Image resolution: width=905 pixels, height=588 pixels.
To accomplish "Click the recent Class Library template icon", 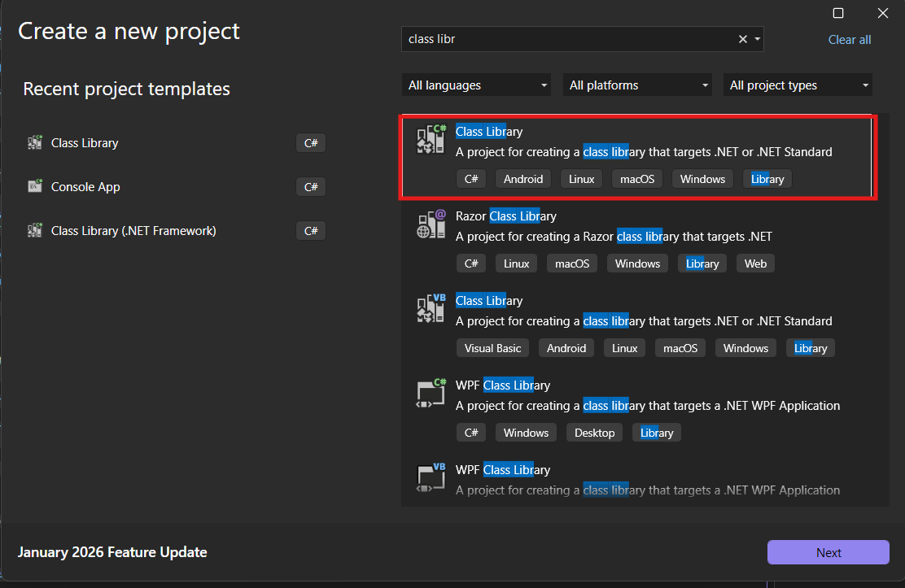I will [35, 142].
